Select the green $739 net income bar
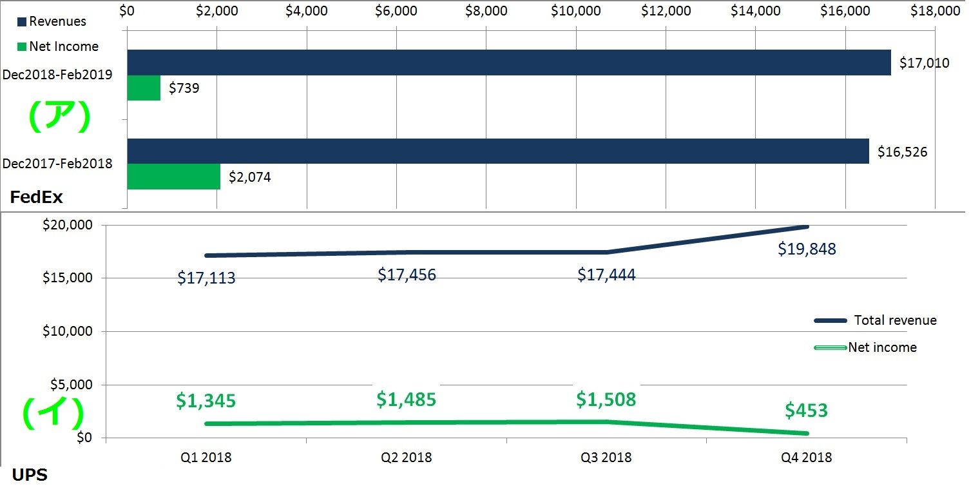 pos(144,88)
